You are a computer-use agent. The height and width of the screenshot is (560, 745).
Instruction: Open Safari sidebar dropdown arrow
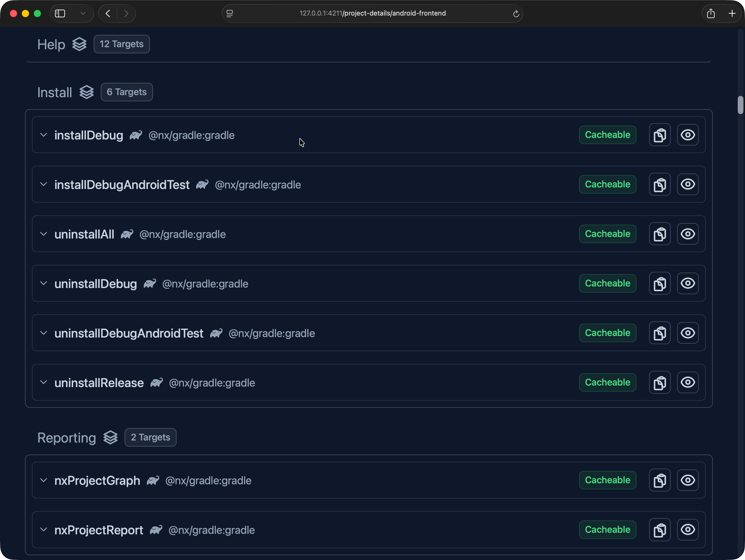[83, 13]
